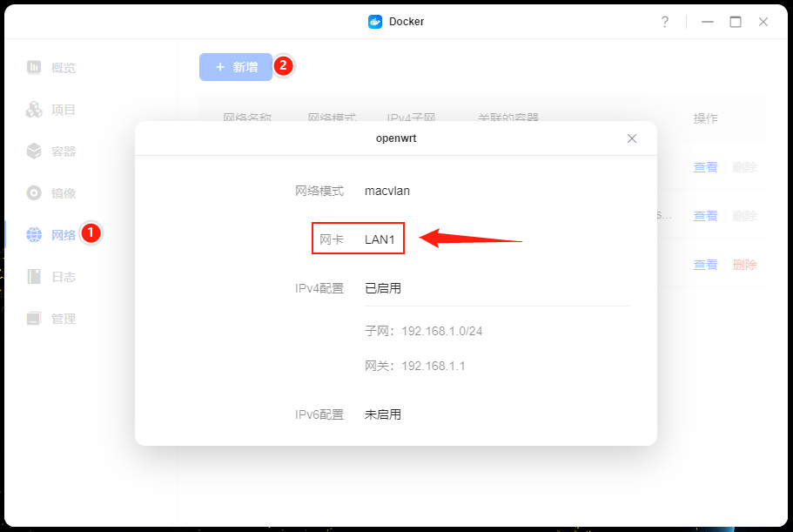The image size is (793, 532).
Task: Open the 容器 containers section
Action: [51, 152]
